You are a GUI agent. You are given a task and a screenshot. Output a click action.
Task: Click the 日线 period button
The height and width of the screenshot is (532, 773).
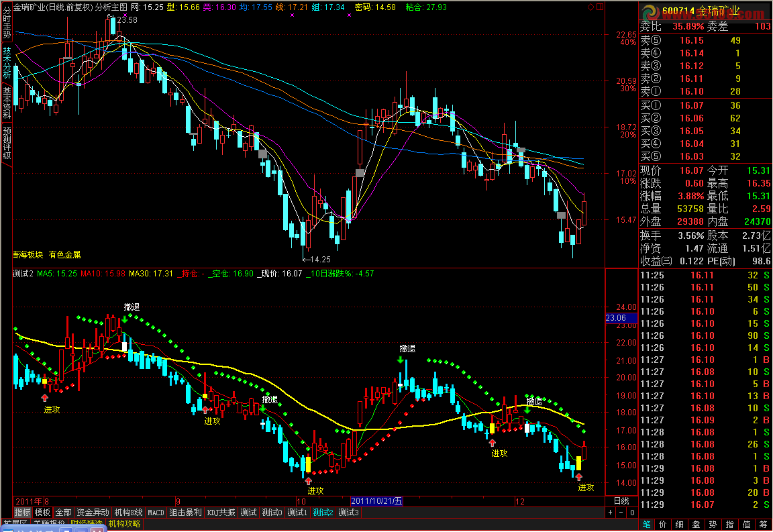pos(621,501)
